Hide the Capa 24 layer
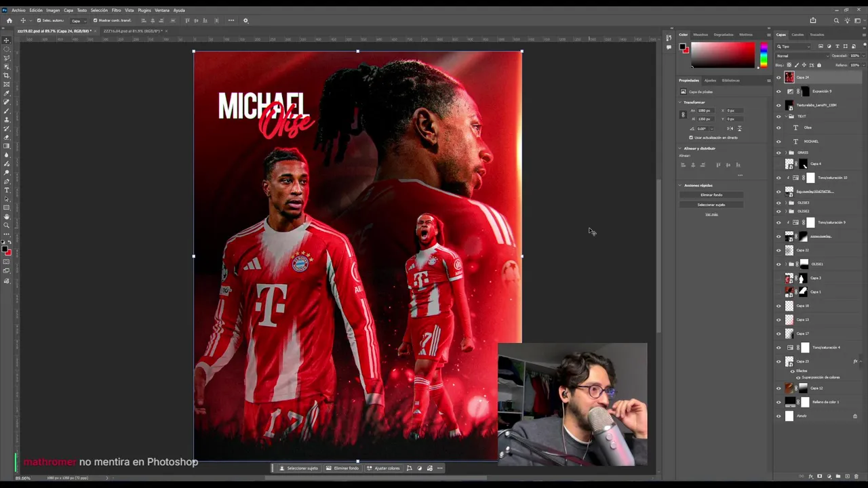868x488 pixels. [778, 78]
